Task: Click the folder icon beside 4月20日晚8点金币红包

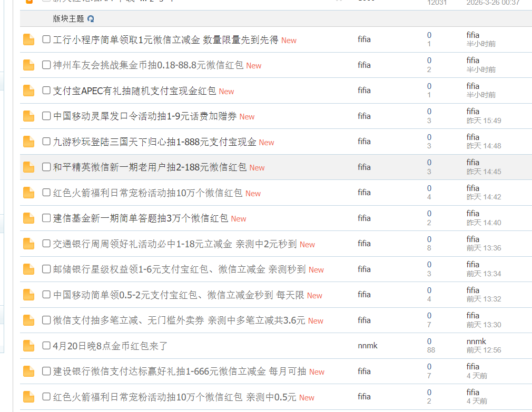Action: (28, 346)
